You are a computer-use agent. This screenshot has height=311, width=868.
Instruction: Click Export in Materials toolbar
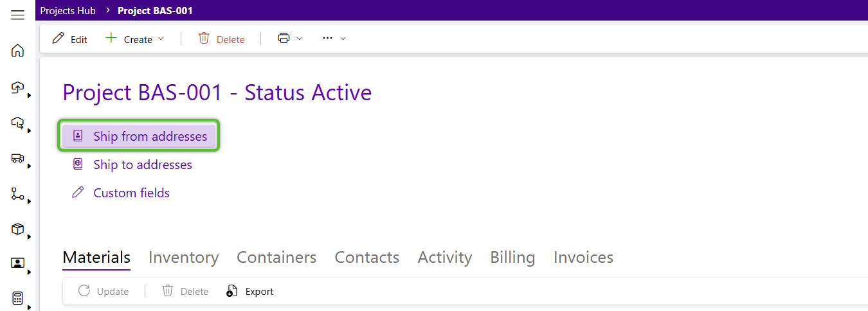tap(250, 291)
